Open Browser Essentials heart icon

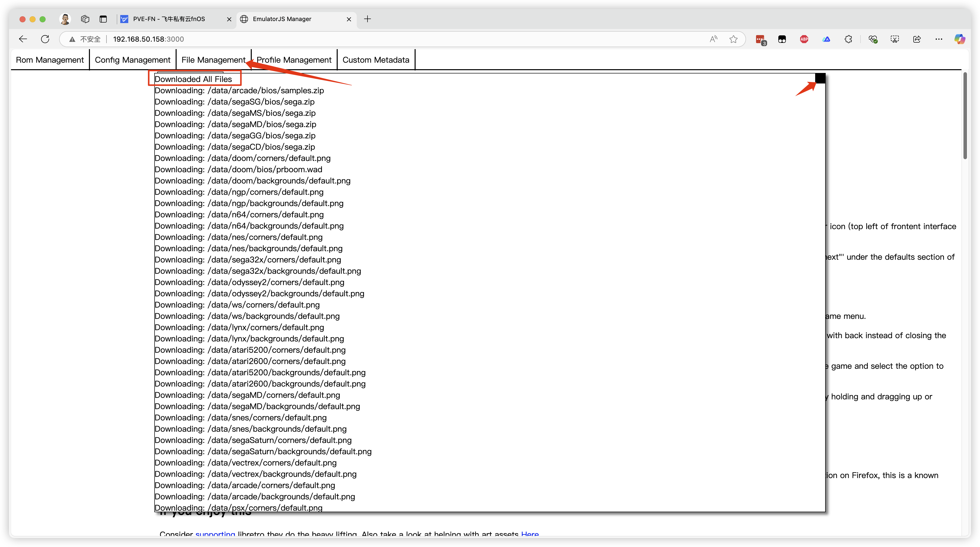click(x=873, y=39)
